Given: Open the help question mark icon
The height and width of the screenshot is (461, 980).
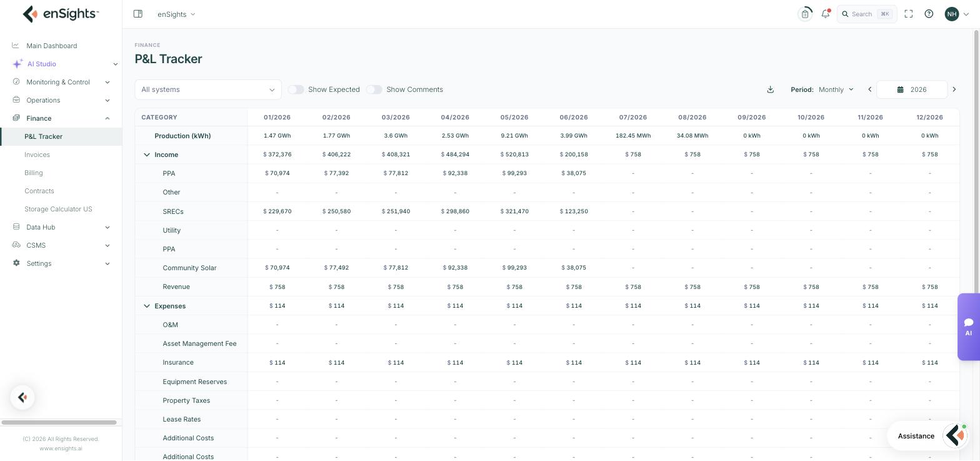Looking at the screenshot, I should click(x=929, y=14).
